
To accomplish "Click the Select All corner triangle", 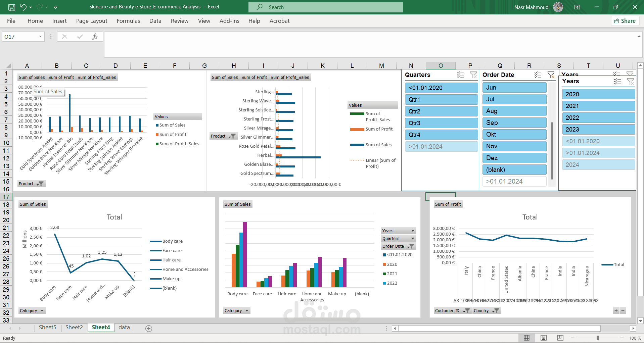I will pos(8,65).
